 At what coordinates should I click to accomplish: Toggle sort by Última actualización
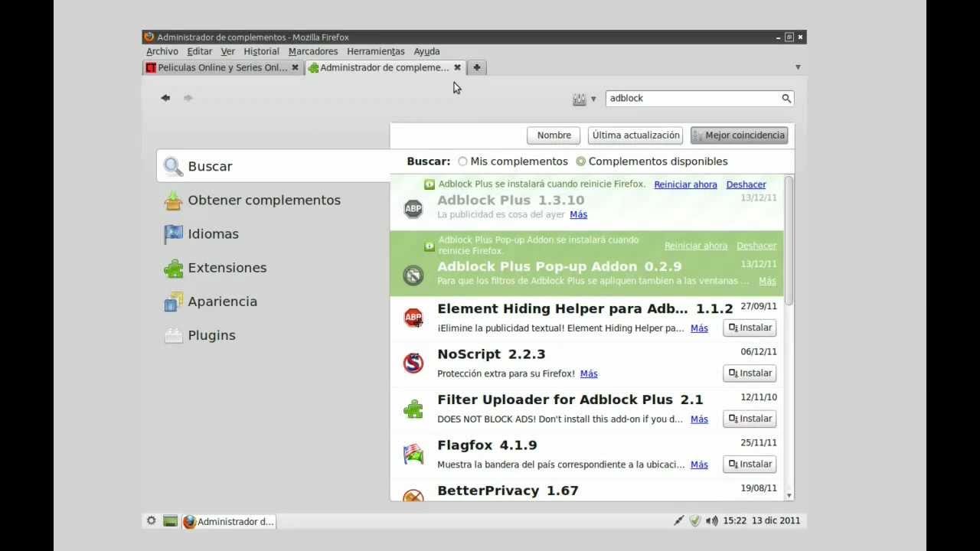tap(635, 135)
